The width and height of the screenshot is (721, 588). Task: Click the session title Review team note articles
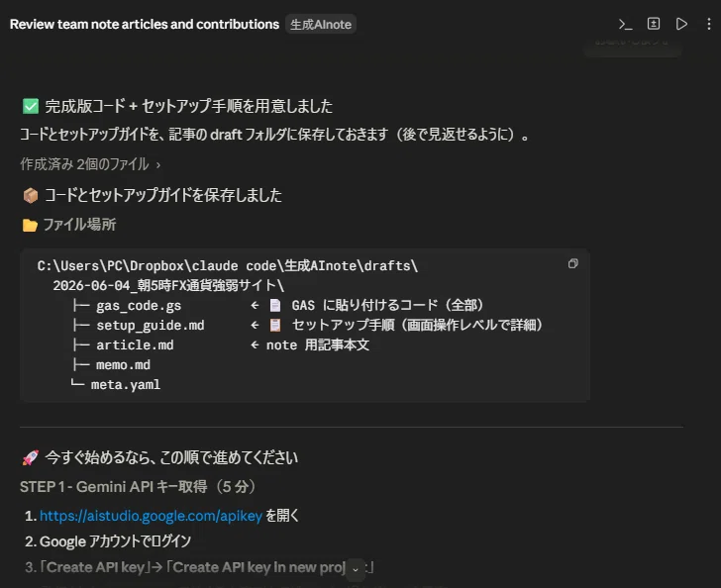pyautogui.click(x=145, y=25)
